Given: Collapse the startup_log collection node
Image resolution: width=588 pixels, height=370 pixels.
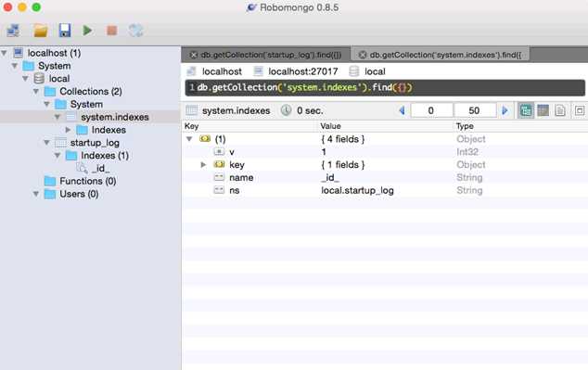Looking at the screenshot, I should click(x=47, y=143).
